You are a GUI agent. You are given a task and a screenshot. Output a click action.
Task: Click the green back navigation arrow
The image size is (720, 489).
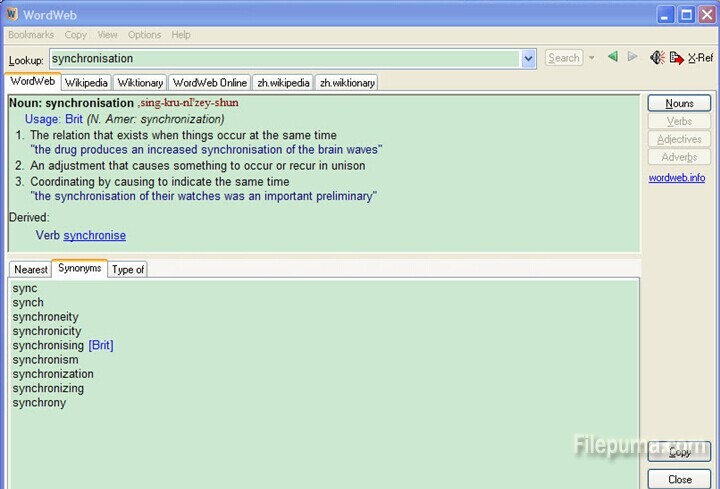613,58
